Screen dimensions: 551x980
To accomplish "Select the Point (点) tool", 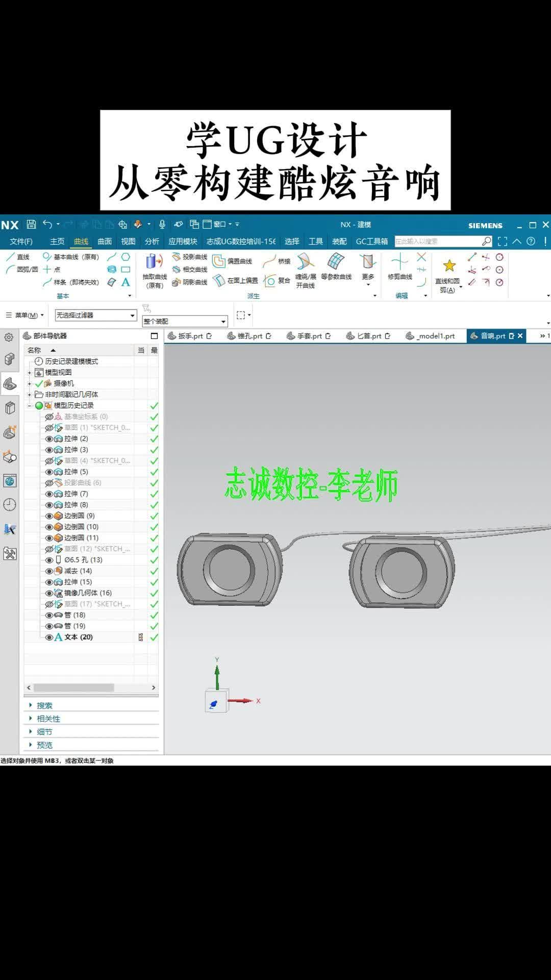I will click(52, 269).
